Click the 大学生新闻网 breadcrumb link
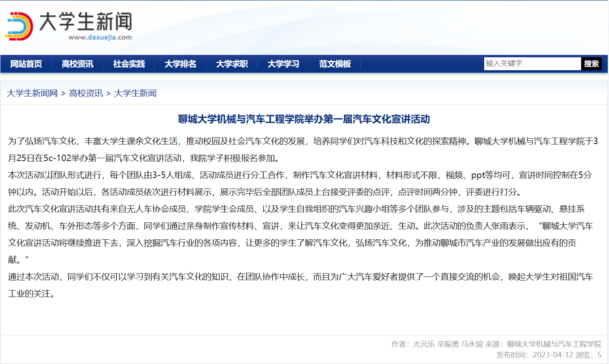The image size is (609, 364). tap(32, 93)
